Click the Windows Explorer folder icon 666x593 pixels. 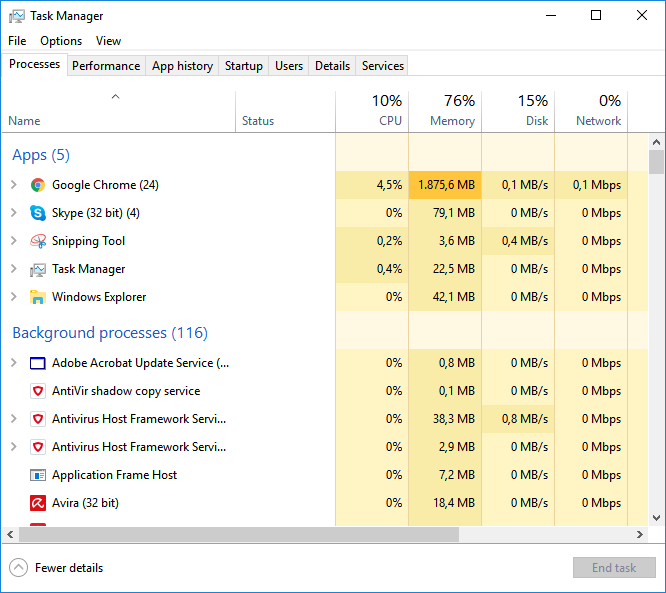tap(38, 297)
